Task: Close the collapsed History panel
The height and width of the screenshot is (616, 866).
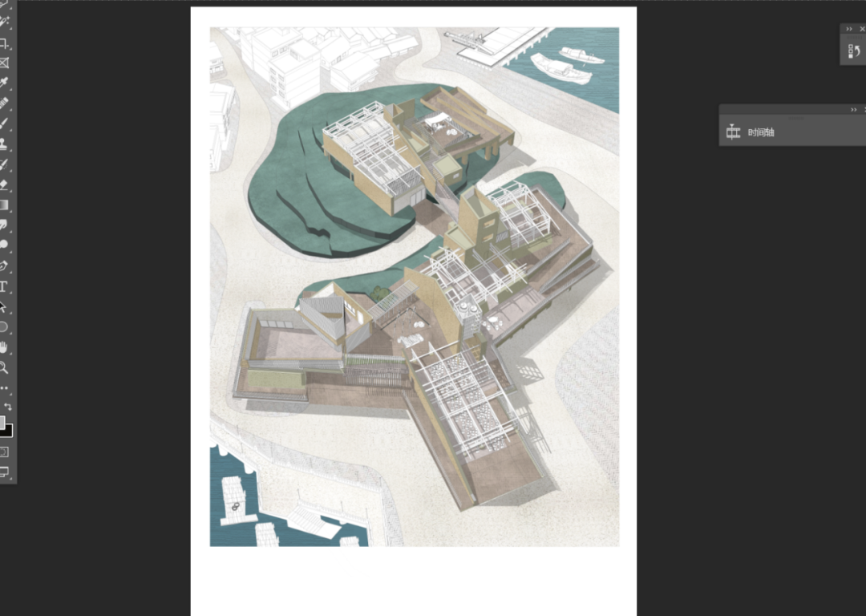Action: tap(862, 29)
